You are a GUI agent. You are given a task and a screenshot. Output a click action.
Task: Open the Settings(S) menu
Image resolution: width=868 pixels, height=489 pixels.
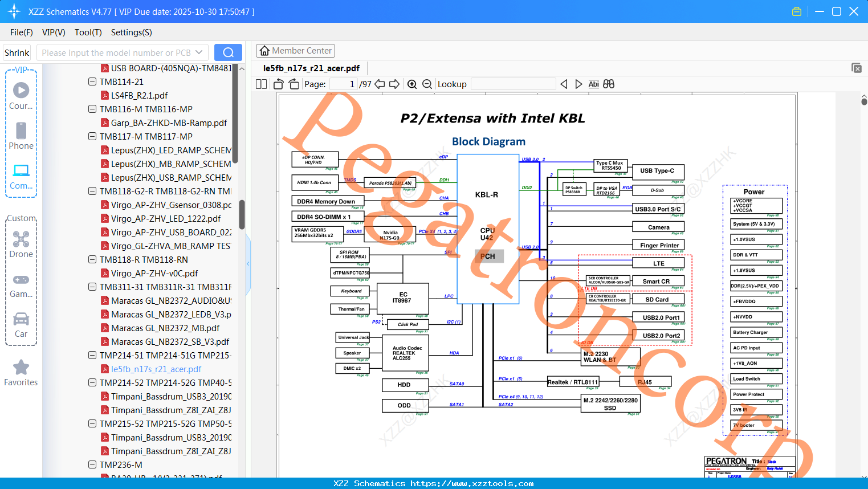point(132,32)
